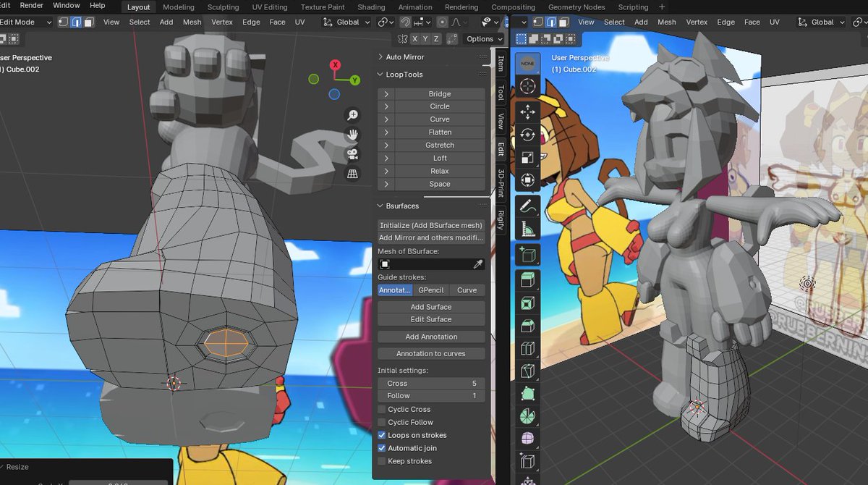Click the pan hand viewport gizmo
Screen dimensions: 868x485
pyautogui.click(x=352, y=135)
